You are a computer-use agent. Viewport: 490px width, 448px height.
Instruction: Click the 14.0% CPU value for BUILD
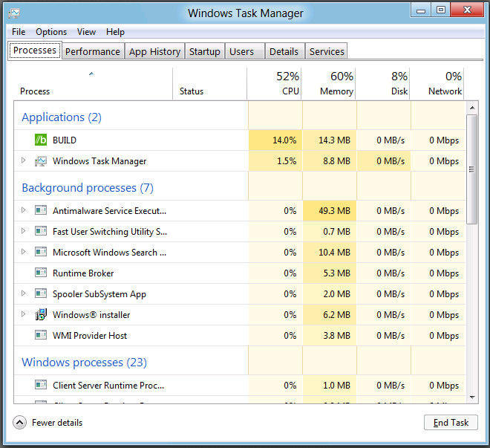(284, 140)
